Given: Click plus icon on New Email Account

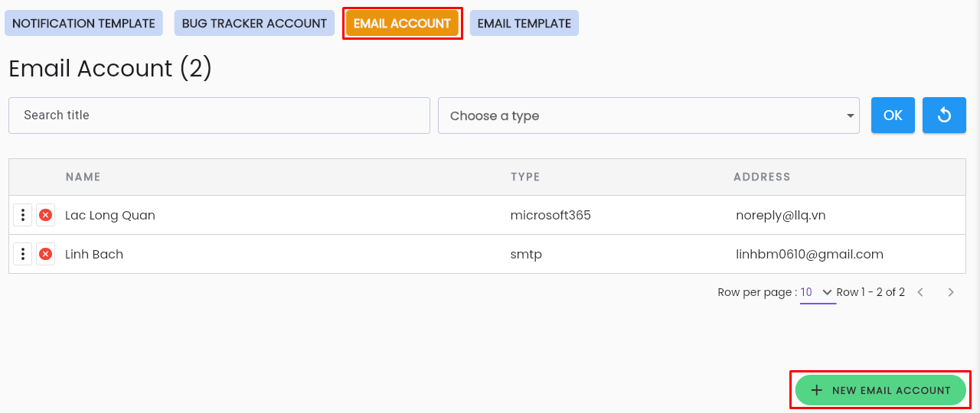Looking at the screenshot, I should (817, 390).
